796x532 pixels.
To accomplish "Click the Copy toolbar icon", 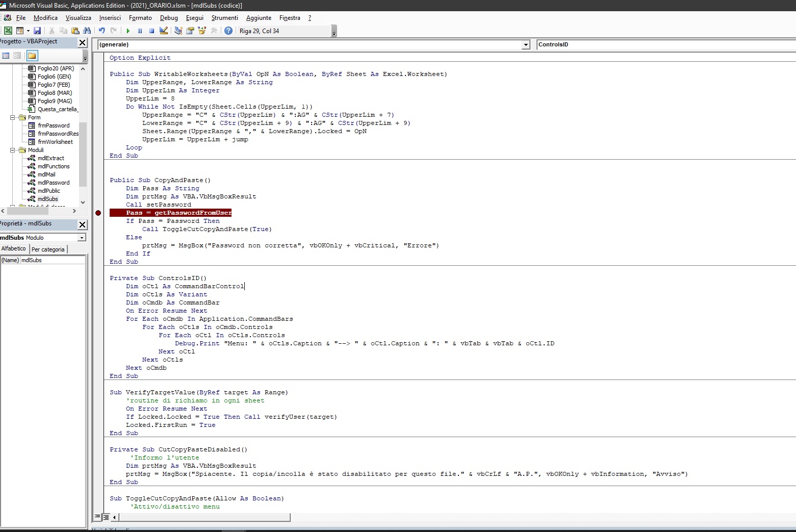I will pyautogui.click(x=63, y=31).
